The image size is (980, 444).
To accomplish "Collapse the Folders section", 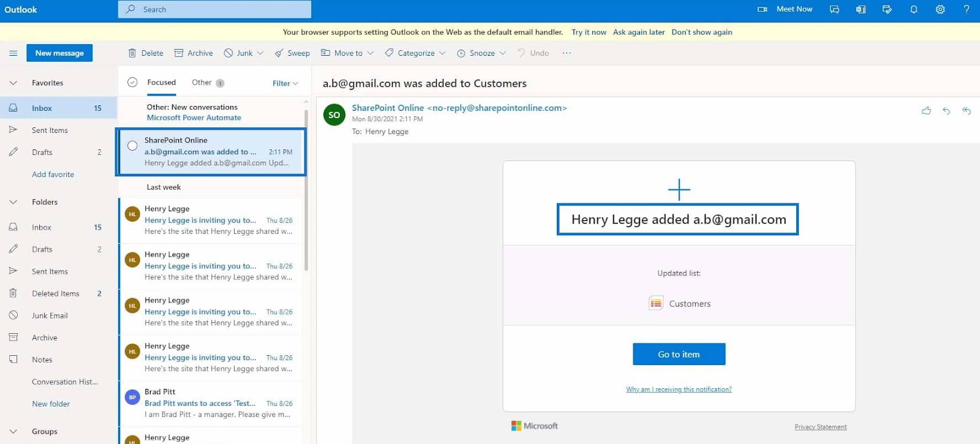I will pyautogui.click(x=13, y=202).
